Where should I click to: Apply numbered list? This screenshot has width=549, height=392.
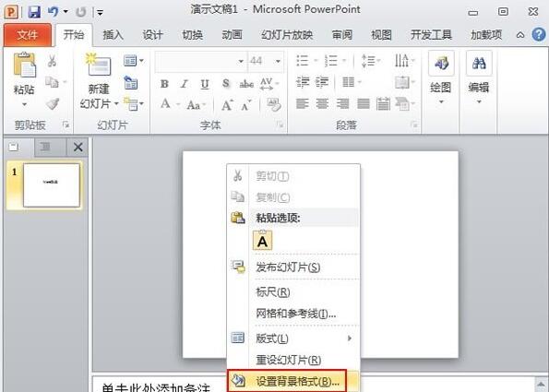pyautogui.click(x=331, y=61)
